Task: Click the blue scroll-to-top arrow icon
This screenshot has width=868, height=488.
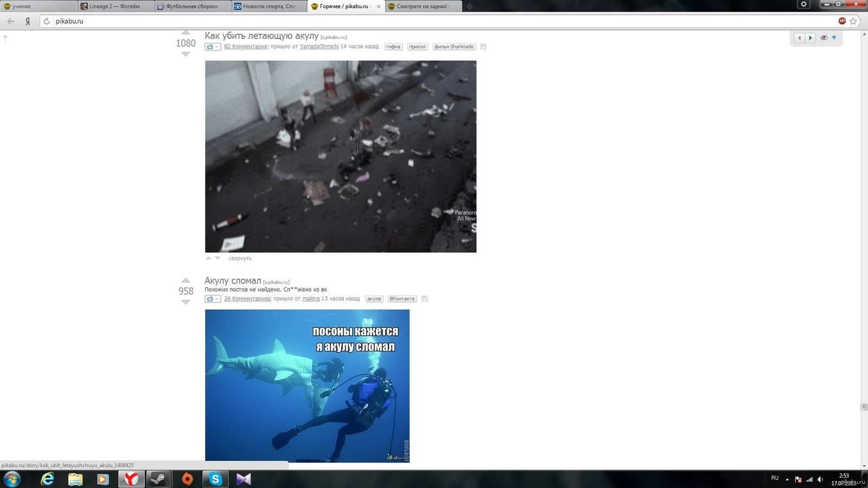Action: coord(834,38)
